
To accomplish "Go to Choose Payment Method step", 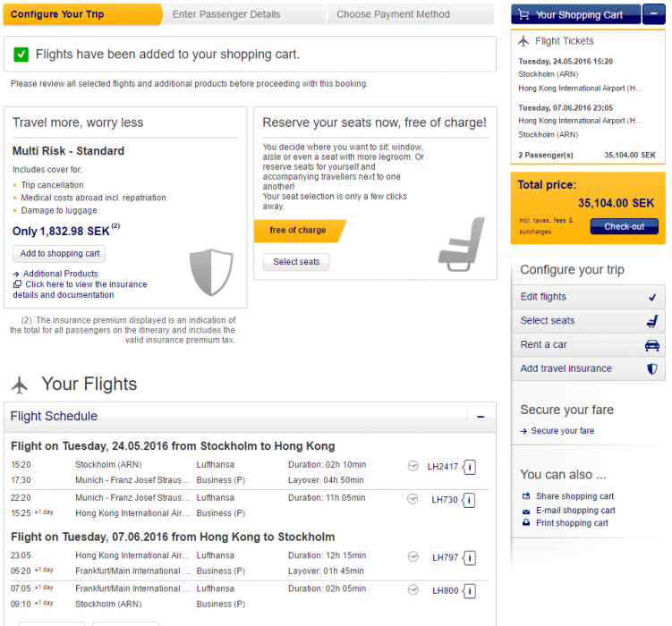I will 394,14.
